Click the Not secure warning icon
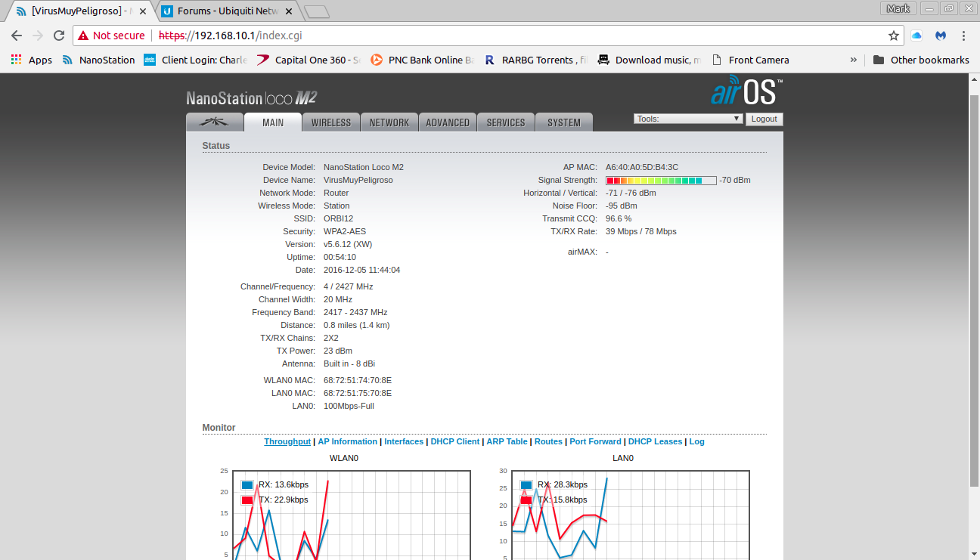The height and width of the screenshot is (560, 980). tap(83, 36)
